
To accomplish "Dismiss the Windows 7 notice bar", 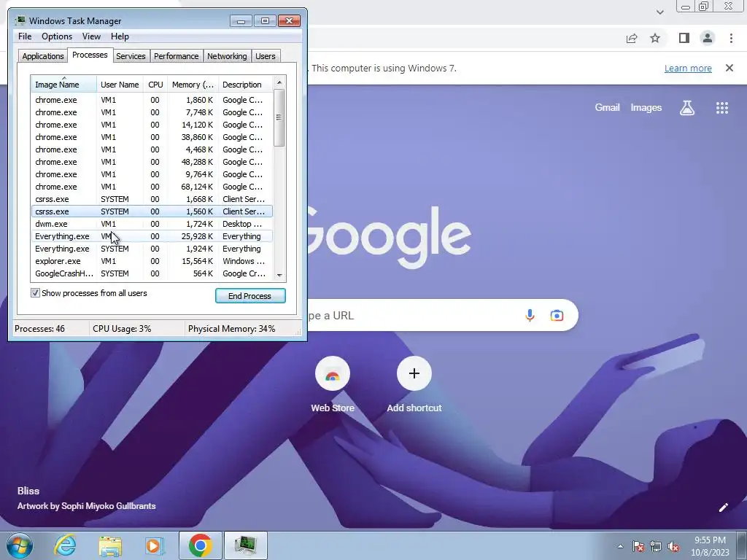I will click(x=729, y=68).
